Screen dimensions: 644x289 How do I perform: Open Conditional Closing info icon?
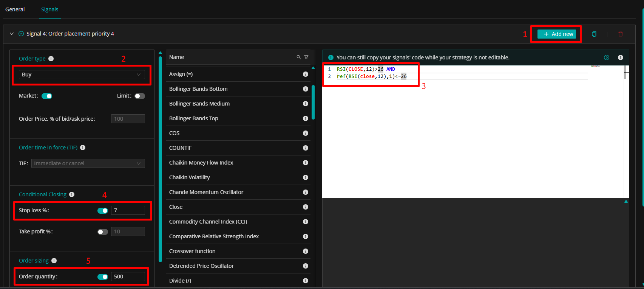tap(72, 194)
